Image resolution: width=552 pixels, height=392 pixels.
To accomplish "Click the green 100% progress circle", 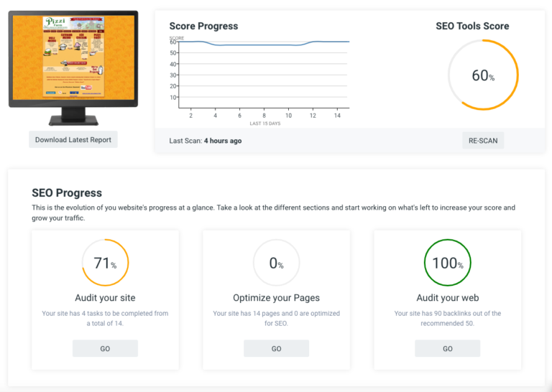I will click(447, 263).
